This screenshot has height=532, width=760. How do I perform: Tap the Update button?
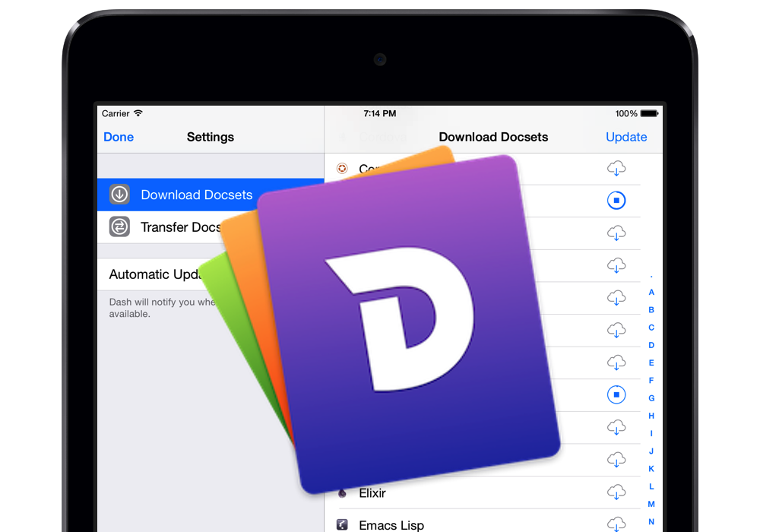click(x=626, y=137)
